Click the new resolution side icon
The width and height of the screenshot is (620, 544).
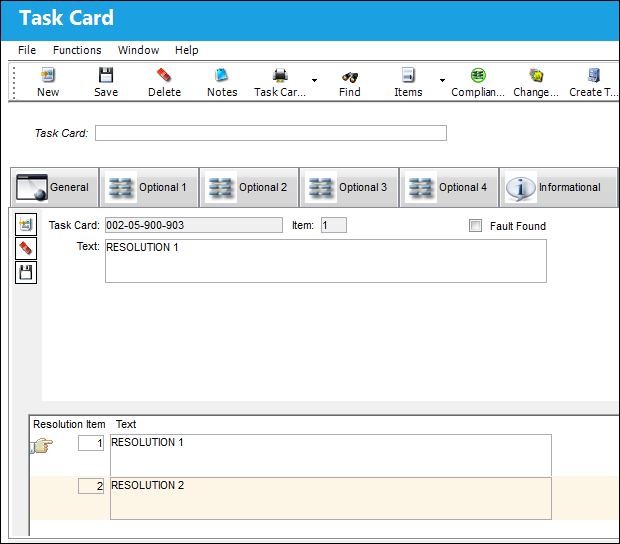(x=26, y=225)
